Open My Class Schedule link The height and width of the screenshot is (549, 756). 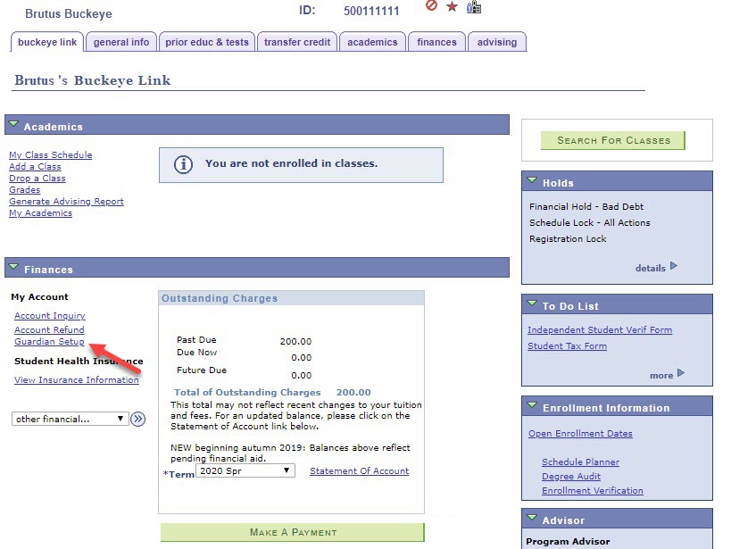51,154
